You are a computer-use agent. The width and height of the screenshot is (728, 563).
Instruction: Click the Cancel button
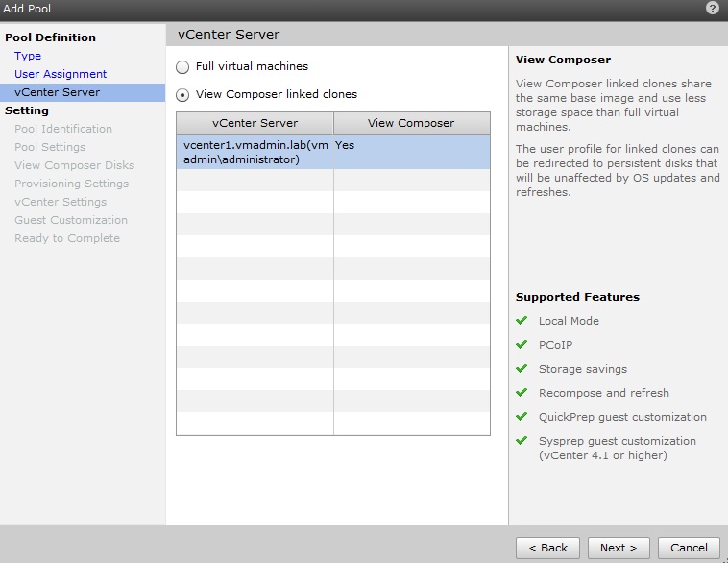coord(689,548)
